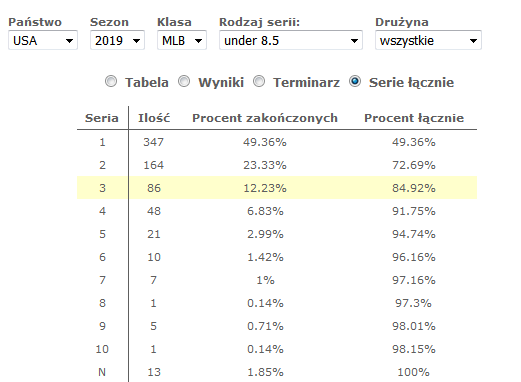Open the Państwo dropdown showing USA
This screenshot has width=521, height=382.
pyautogui.click(x=43, y=40)
